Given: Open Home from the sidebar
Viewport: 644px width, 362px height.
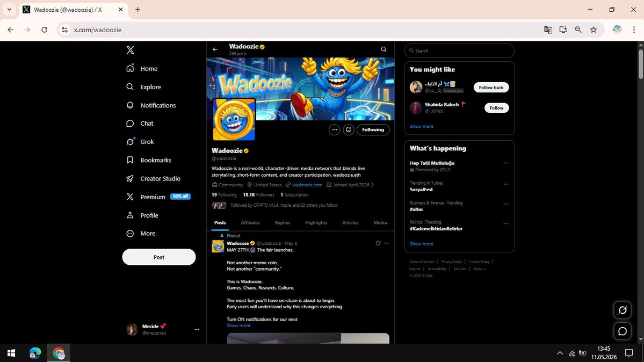Looking at the screenshot, I should 142,69.
